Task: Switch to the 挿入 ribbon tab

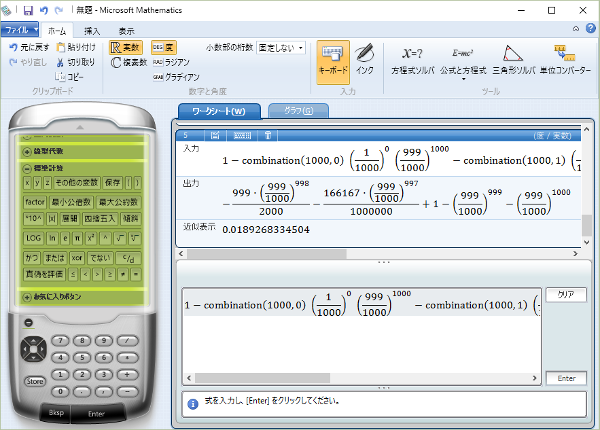Action: (92, 31)
